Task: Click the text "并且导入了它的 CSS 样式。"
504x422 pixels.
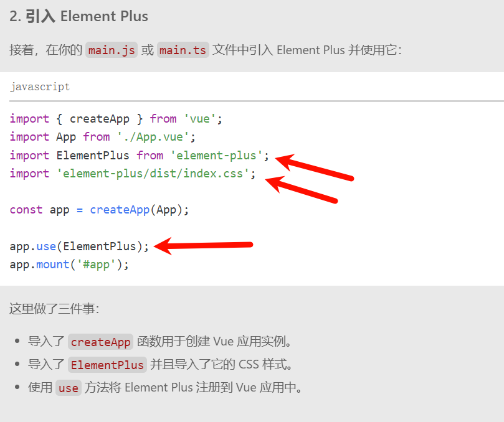Action: pos(221,365)
